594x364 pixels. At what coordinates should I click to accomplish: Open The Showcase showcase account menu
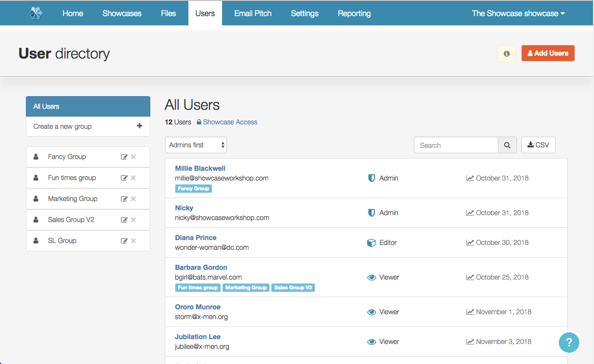point(518,13)
